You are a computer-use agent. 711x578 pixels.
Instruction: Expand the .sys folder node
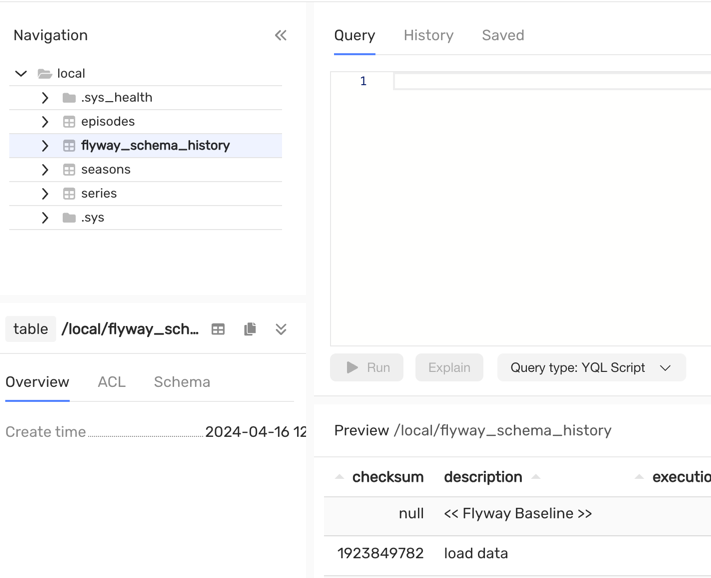pyautogui.click(x=45, y=217)
